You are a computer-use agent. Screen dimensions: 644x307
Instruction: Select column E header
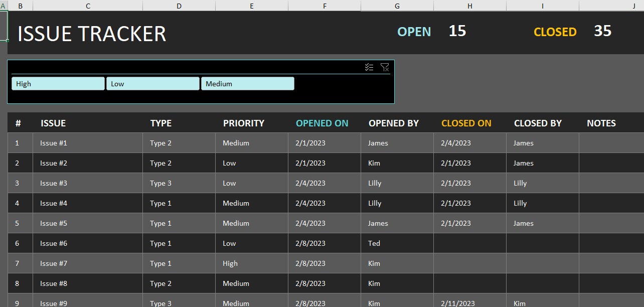coord(252,6)
